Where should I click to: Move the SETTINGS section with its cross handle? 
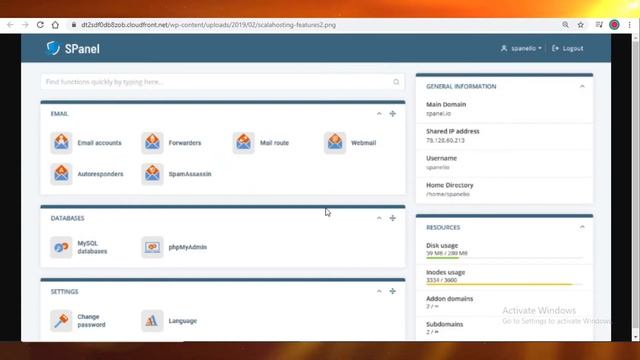tap(393, 291)
